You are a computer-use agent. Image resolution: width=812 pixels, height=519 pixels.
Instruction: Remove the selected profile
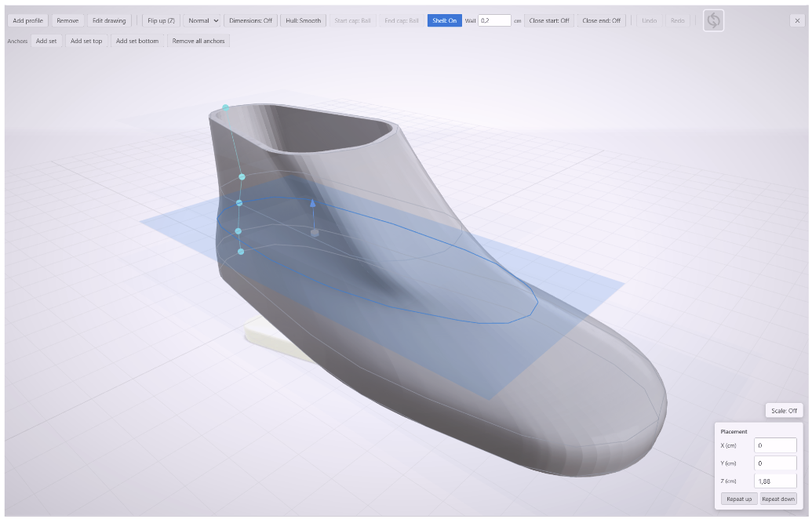(x=67, y=20)
